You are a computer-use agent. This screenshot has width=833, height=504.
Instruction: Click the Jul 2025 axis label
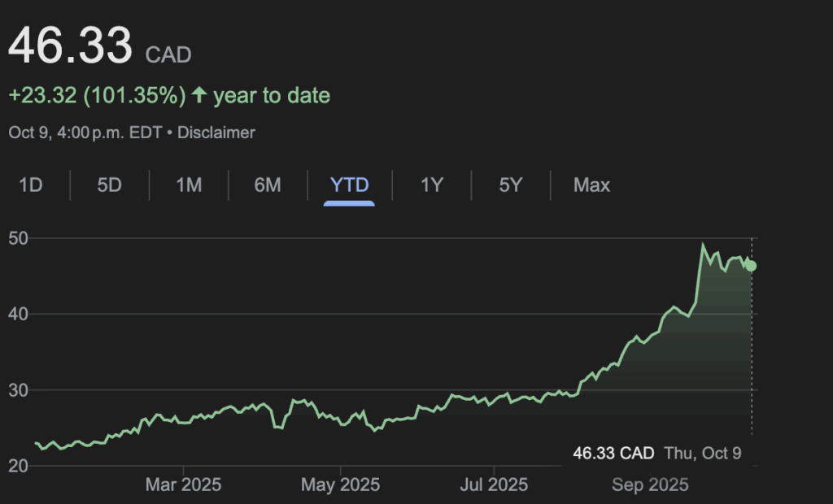coord(494,485)
